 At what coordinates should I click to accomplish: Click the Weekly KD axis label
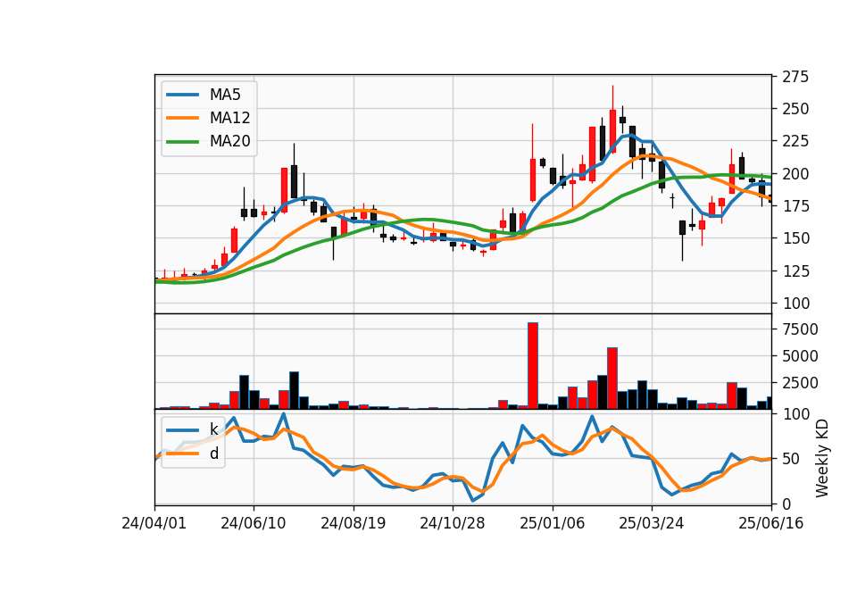821,459
